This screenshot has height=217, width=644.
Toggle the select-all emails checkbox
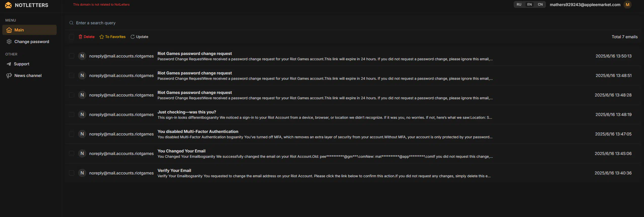click(72, 37)
